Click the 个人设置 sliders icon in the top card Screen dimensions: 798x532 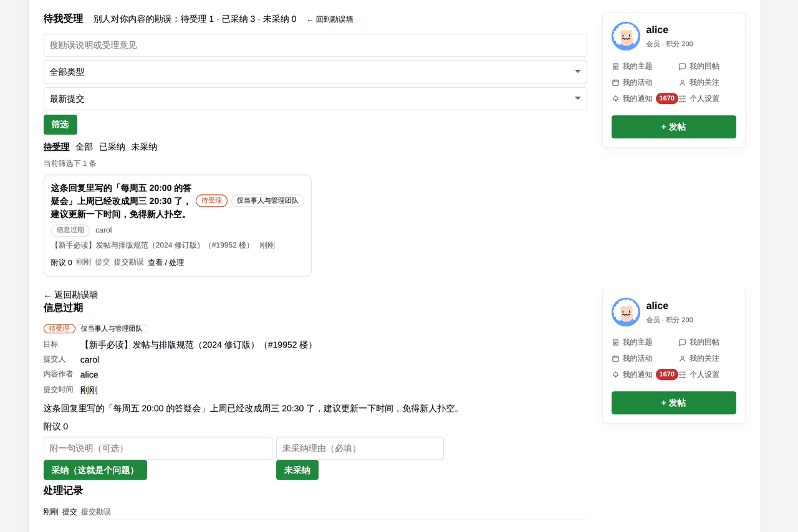pos(683,98)
